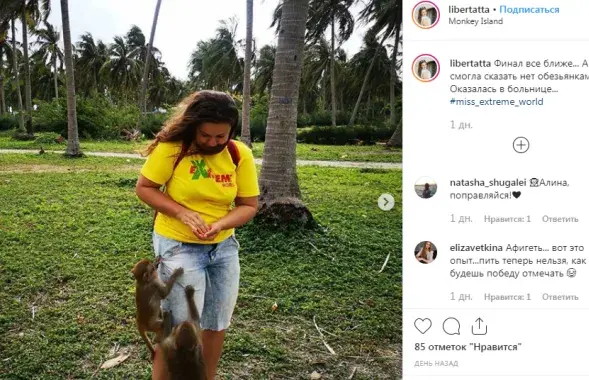Share the post using the share icon

479,326
